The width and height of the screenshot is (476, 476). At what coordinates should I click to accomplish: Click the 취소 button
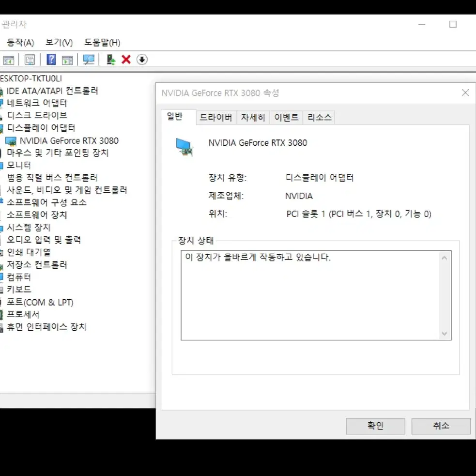click(x=441, y=426)
